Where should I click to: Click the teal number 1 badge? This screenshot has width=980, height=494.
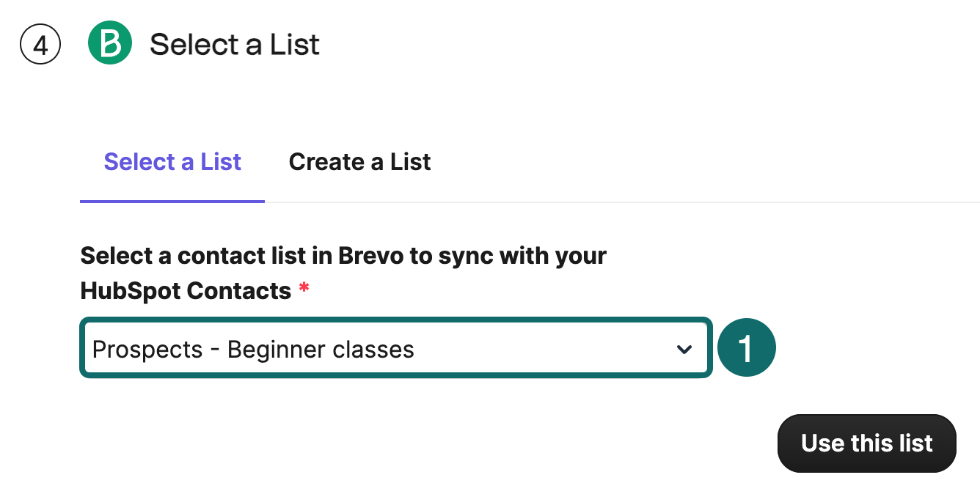point(746,347)
